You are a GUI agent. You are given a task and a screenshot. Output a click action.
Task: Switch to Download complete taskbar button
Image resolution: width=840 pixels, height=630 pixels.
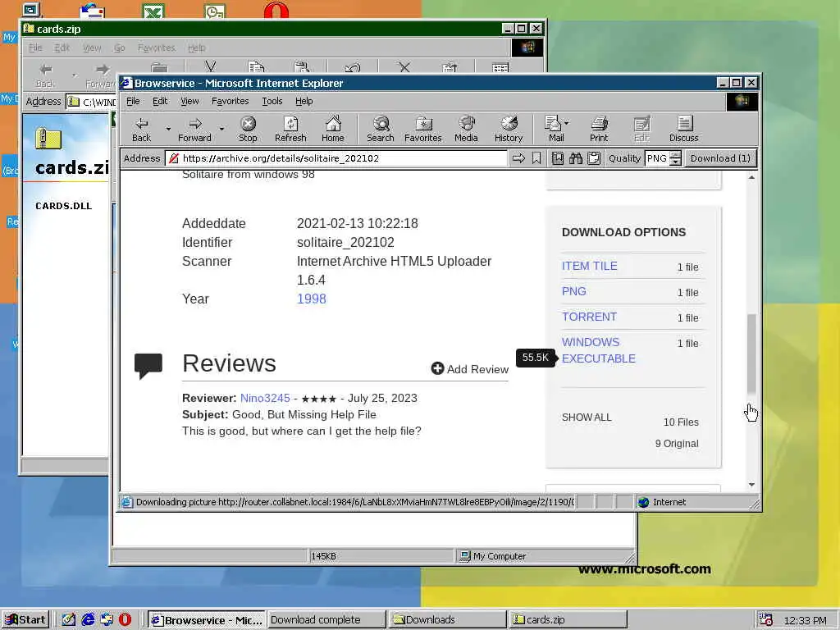(x=326, y=619)
